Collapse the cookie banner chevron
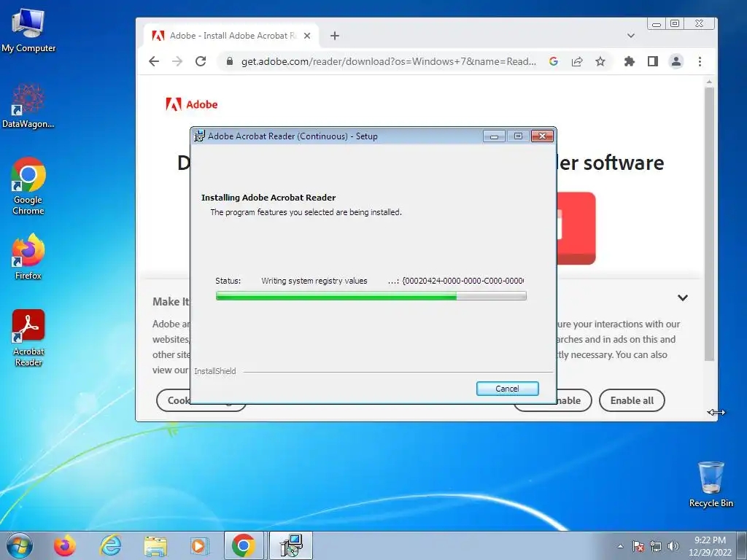747x560 pixels. coord(683,297)
